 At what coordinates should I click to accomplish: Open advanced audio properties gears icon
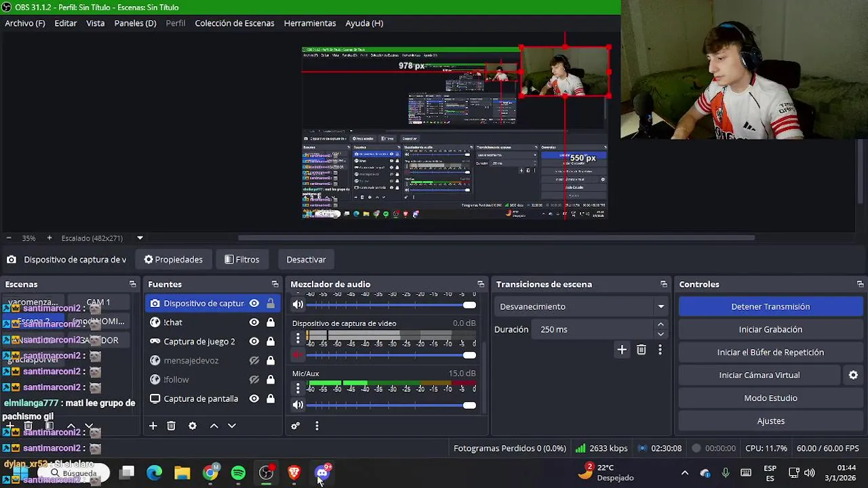pos(295,426)
